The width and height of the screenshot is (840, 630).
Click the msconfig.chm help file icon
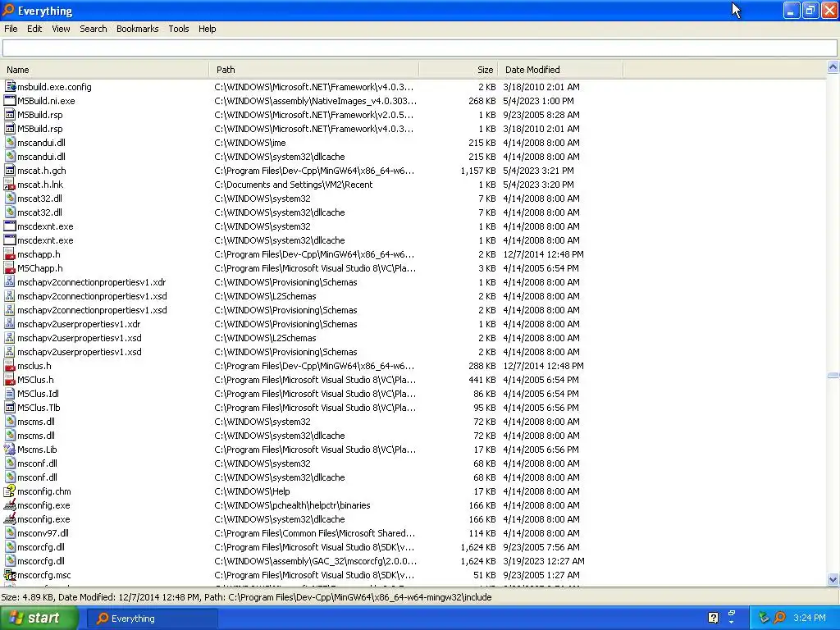coord(10,491)
